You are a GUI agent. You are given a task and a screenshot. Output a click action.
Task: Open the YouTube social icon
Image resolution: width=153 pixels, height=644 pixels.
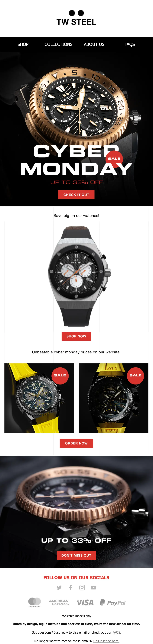coord(94,588)
